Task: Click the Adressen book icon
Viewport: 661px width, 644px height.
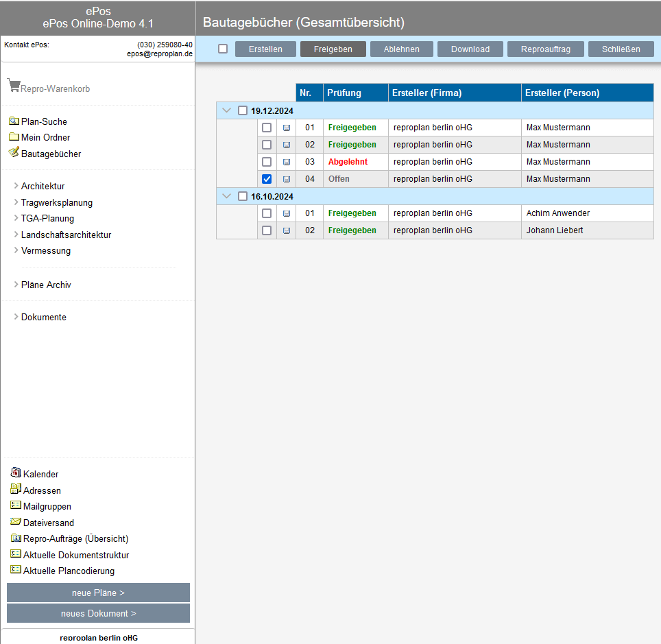Action: coord(16,488)
